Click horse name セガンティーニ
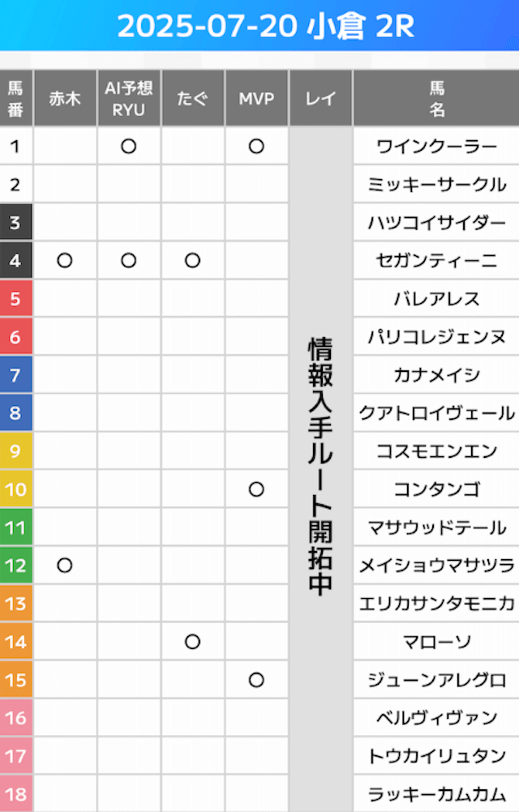This screenshot has height=812, width=519. (436, 260)
